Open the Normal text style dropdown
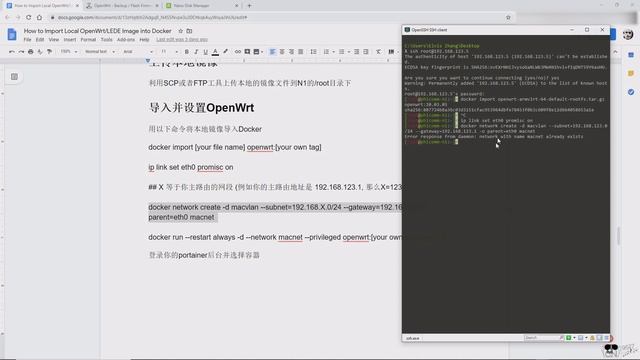 click(x=100, y=52)
